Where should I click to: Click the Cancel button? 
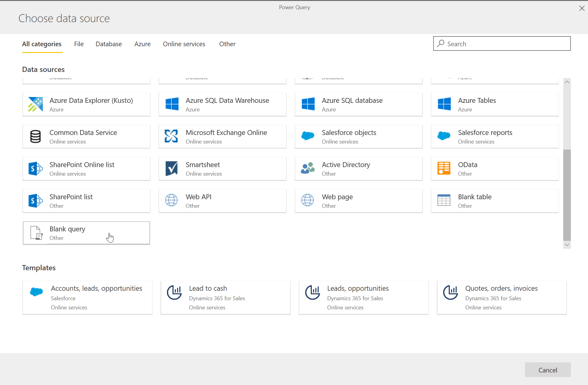pos(548,370)
